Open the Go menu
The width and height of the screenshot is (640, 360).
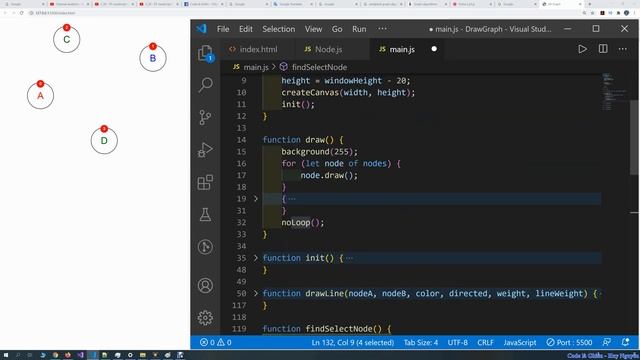pos(337,29)
